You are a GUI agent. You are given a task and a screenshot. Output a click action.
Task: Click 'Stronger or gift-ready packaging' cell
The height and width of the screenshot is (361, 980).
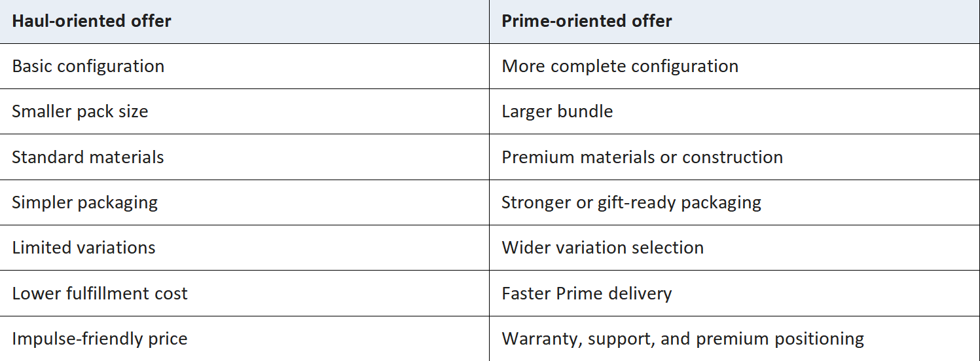735,202
